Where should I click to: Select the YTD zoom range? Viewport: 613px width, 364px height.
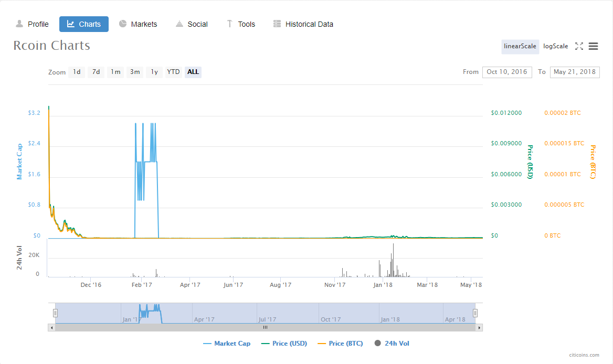click(x=173, y=72)
